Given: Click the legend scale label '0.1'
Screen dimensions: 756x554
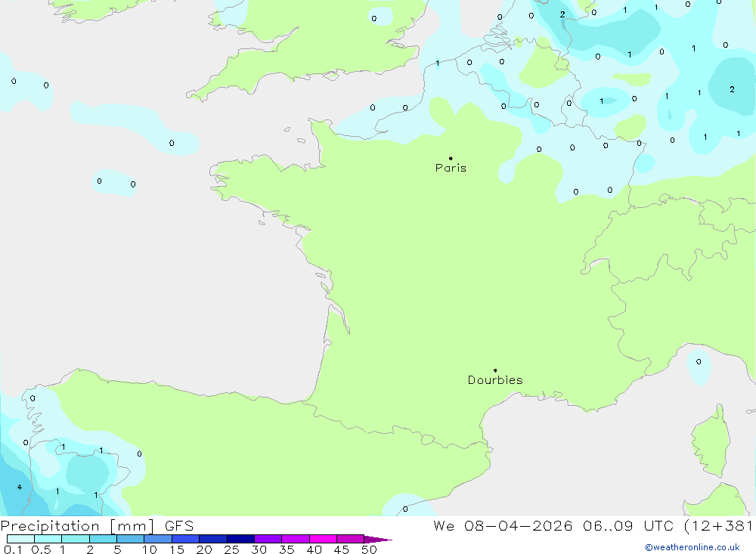Looking at the screenshot, I should (x=13, y=549).
